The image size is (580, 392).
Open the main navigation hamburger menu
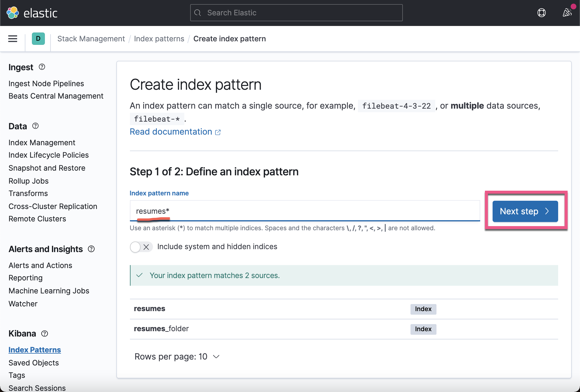coord(12,39)
